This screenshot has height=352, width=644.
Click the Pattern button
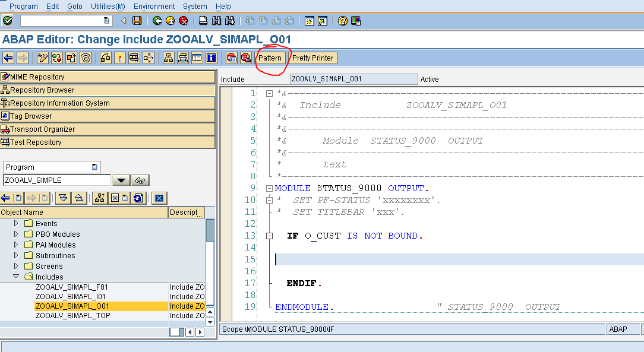click(x=270, y=58)
